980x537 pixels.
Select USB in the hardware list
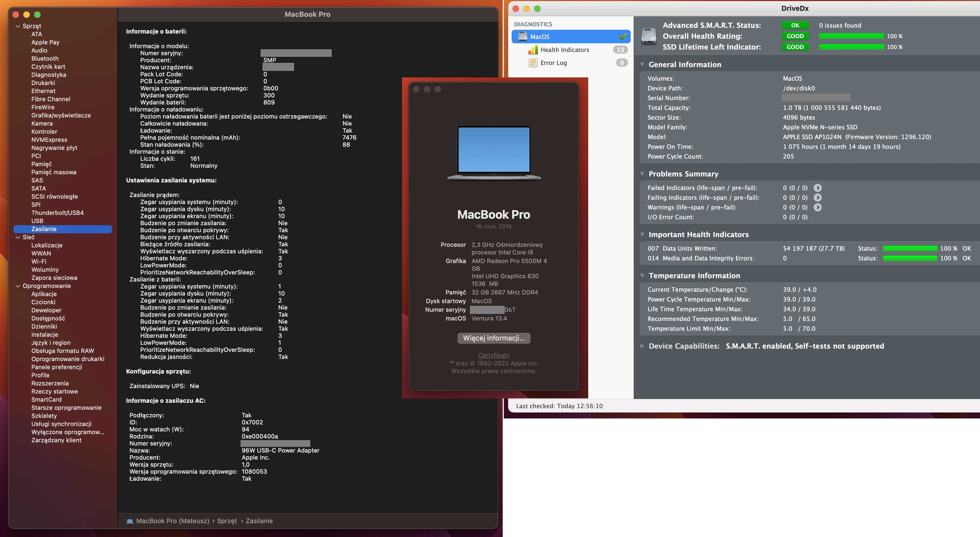(37, 221)
